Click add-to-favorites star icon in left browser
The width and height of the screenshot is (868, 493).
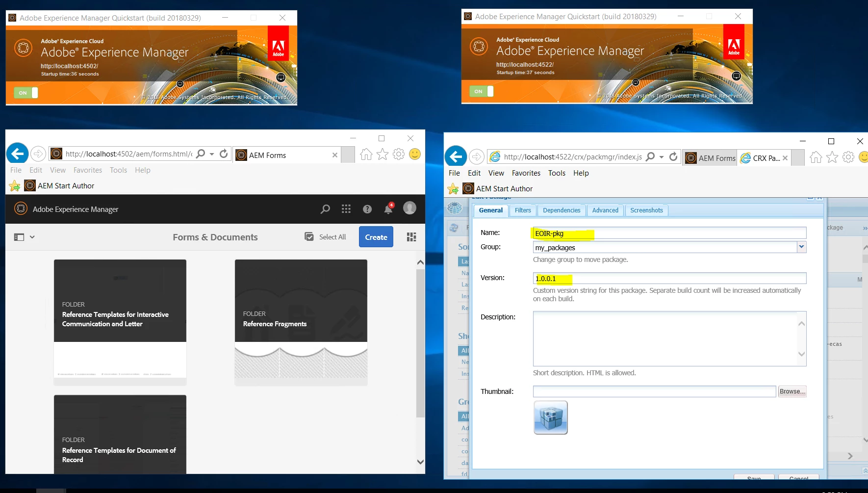point(15,186)
